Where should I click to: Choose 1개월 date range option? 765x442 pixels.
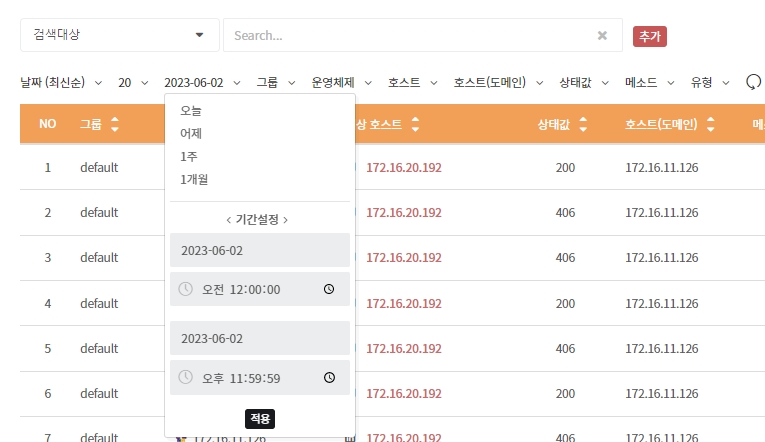pyautogui.click(x=194, y=179)
